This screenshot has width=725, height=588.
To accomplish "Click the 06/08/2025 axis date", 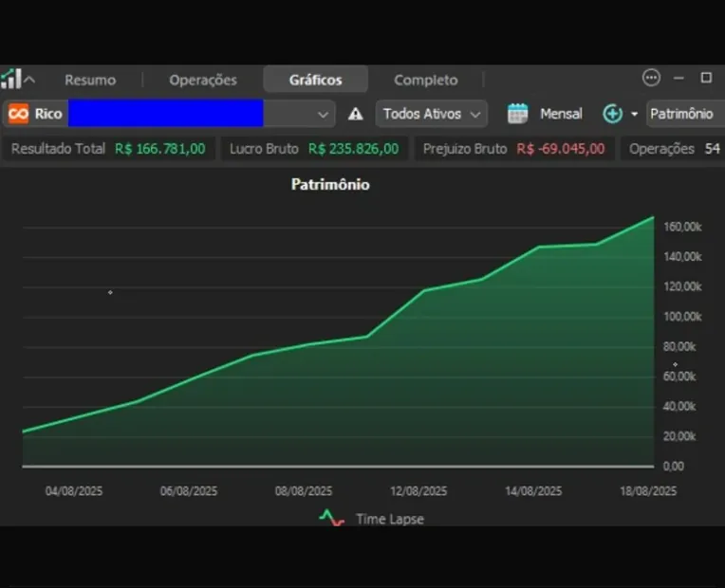I will [x=189, y=491].
